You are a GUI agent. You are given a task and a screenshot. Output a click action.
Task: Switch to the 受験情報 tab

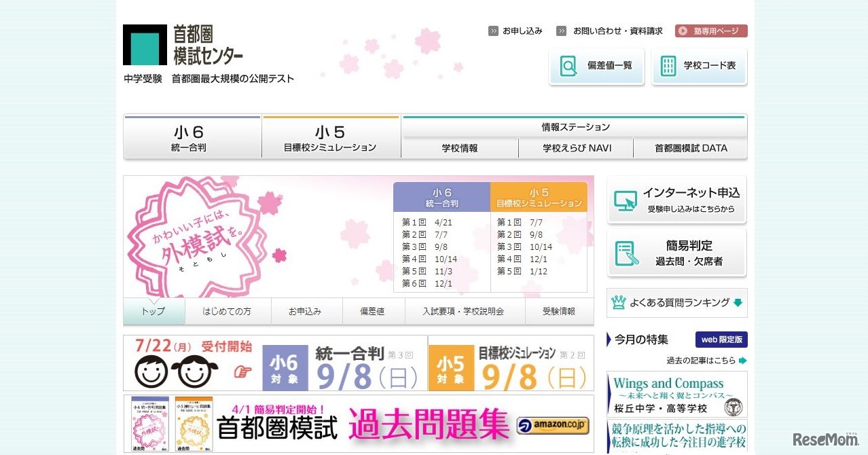[559, 311]
